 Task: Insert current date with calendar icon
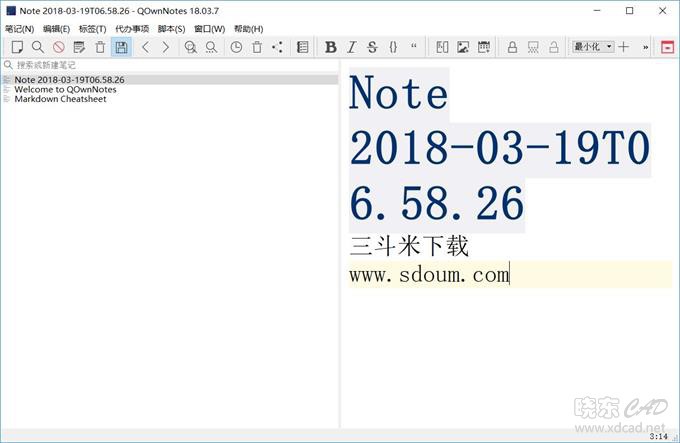click(484, 47)
